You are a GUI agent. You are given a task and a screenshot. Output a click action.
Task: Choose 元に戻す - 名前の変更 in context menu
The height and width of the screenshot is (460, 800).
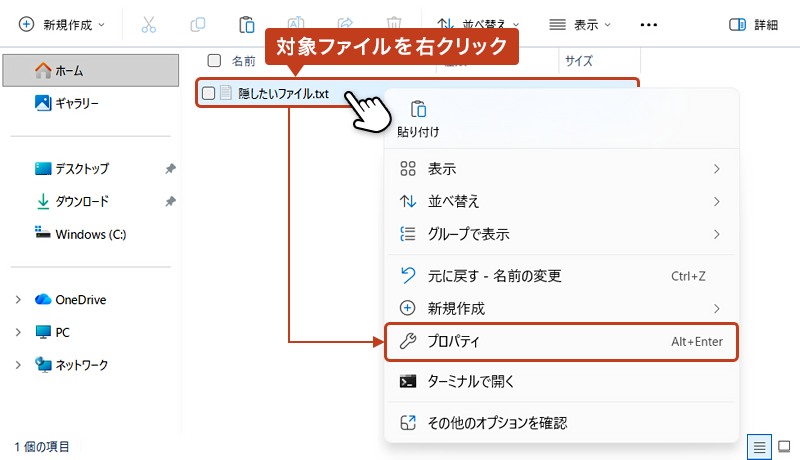coord(561,276)
